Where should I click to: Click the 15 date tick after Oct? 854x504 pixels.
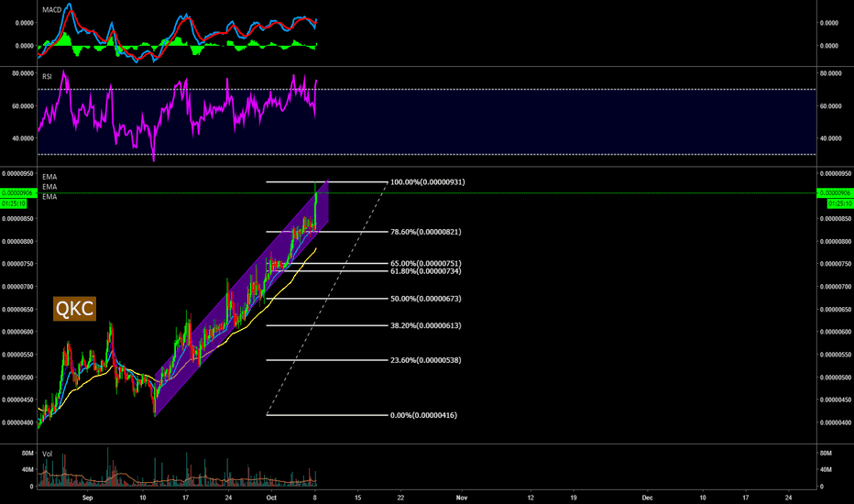358,498
